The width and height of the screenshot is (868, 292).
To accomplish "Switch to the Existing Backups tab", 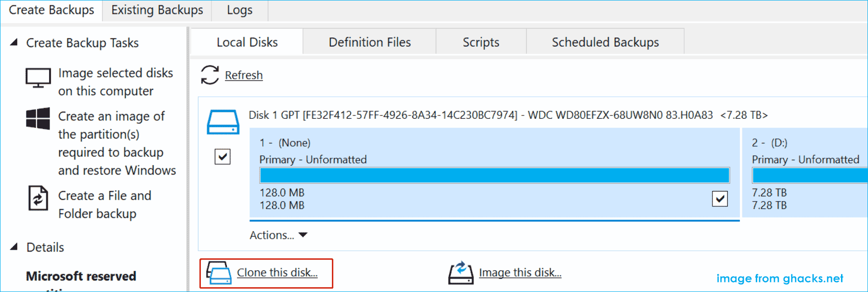I will click(x=157, y=10).
